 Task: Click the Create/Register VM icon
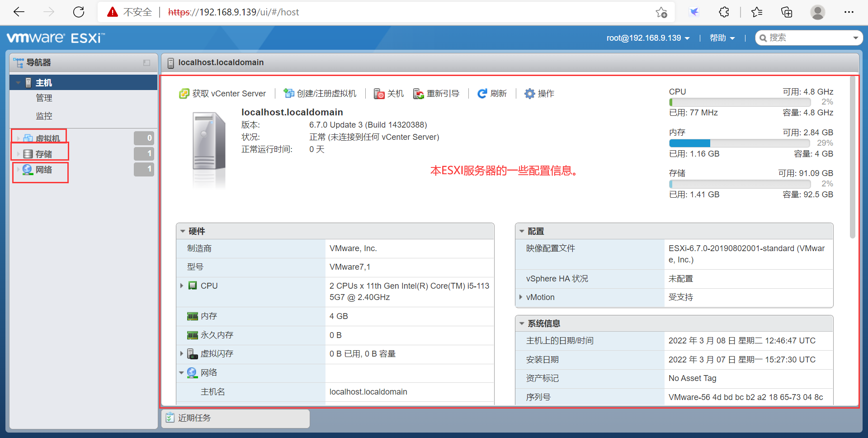[288, 94]
